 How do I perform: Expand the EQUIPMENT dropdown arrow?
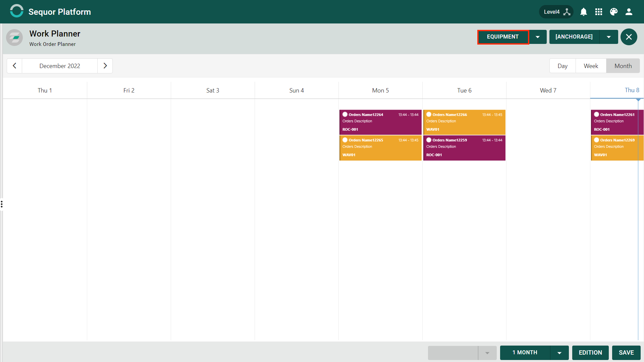pos(538,37)
